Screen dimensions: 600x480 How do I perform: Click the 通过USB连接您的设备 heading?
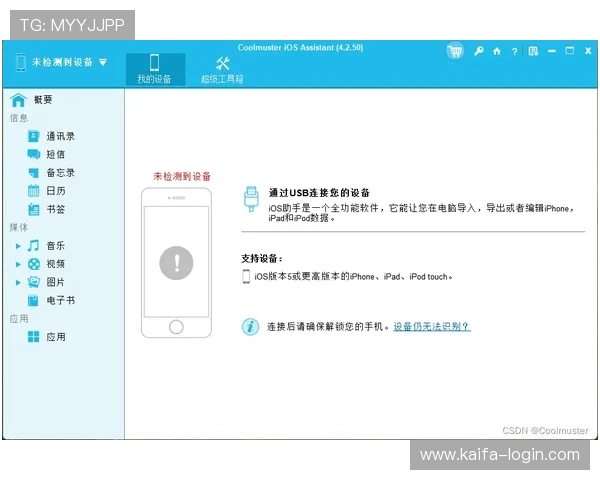click(319, 193)
